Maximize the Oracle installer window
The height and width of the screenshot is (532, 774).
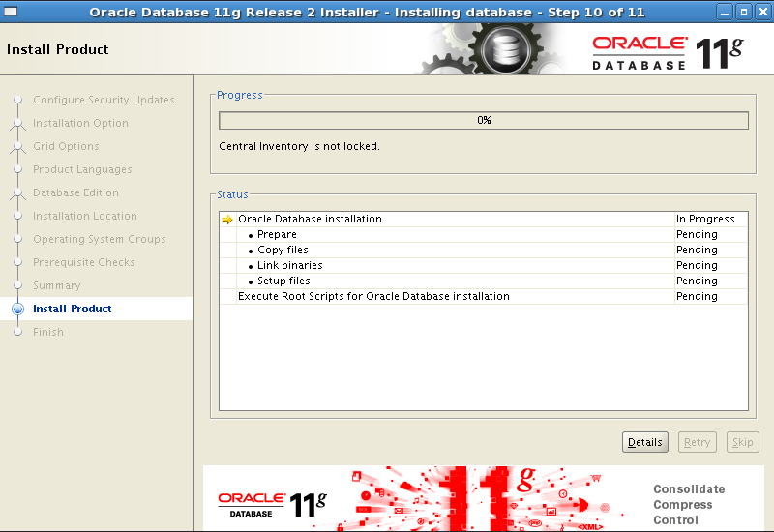(744, 12)
